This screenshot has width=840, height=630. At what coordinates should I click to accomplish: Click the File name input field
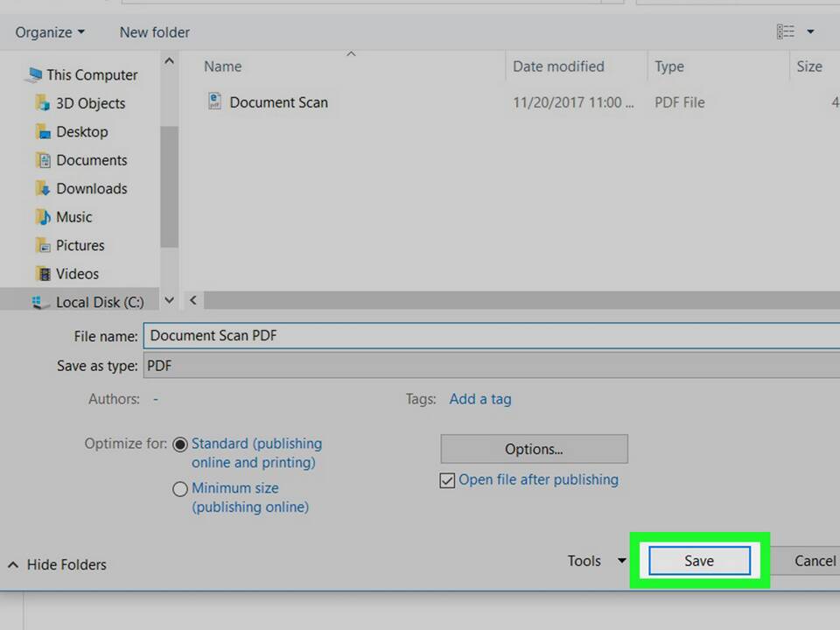point(491,335)
